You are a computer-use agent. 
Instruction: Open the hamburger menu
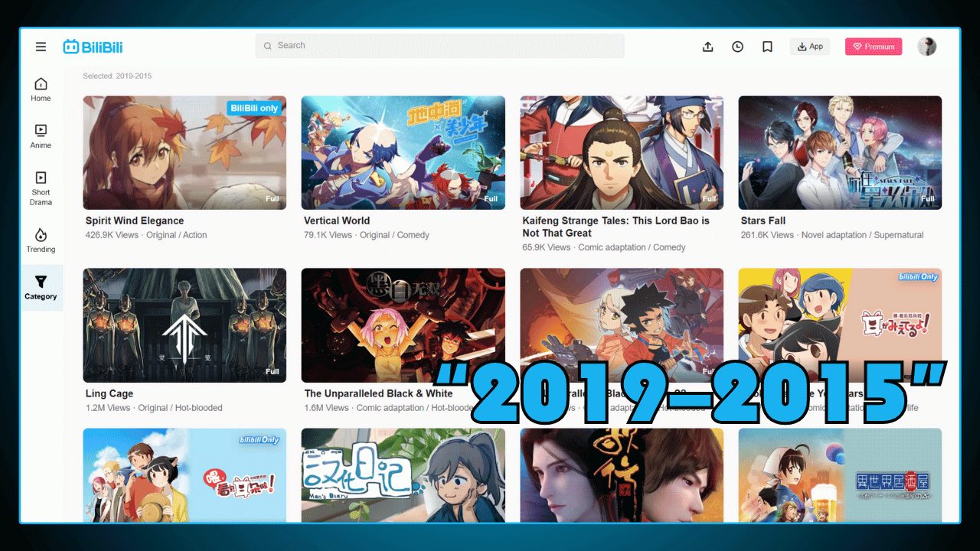pos(41,47)
